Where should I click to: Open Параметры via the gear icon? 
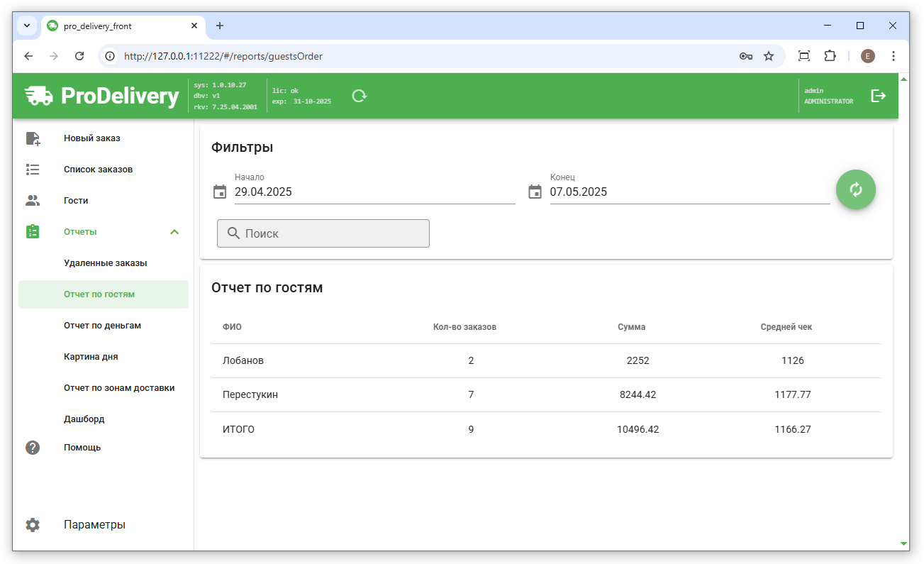pyautogui.click(x=33, y=525)
